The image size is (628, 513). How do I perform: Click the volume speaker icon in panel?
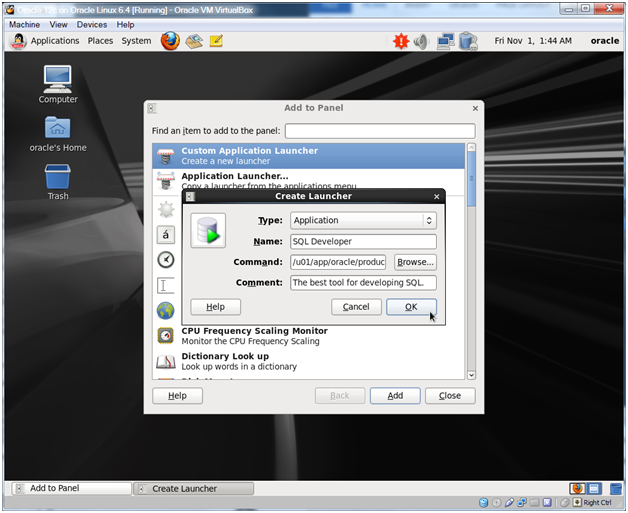click(x=421, y=41)
